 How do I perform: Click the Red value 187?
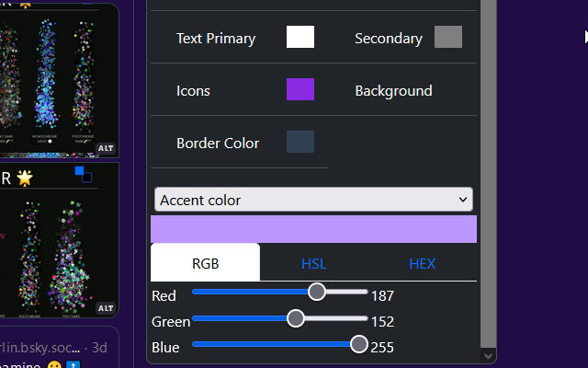click(382, 296)
